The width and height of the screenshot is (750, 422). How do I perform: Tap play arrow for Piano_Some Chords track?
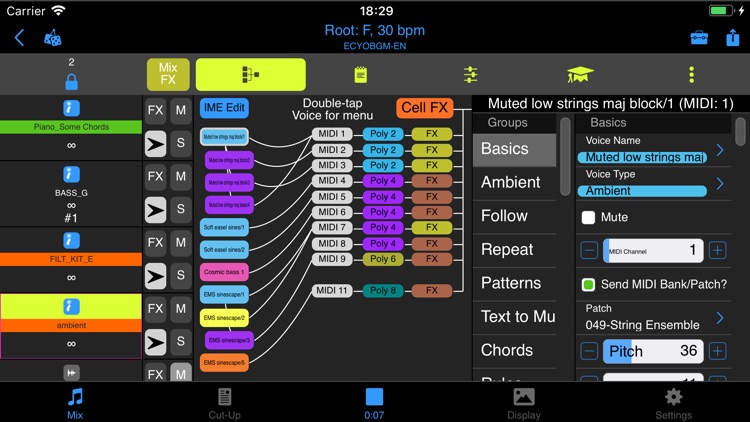click(155, 144)
